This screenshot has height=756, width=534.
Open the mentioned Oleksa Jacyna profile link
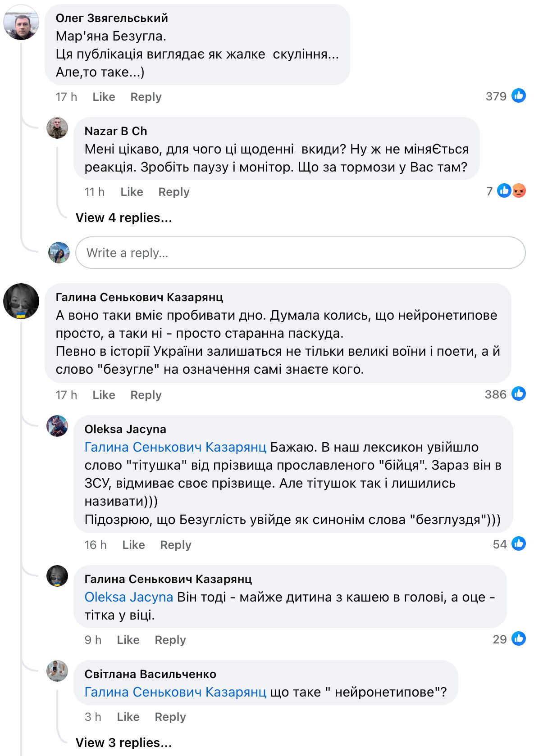pos(129,597)
